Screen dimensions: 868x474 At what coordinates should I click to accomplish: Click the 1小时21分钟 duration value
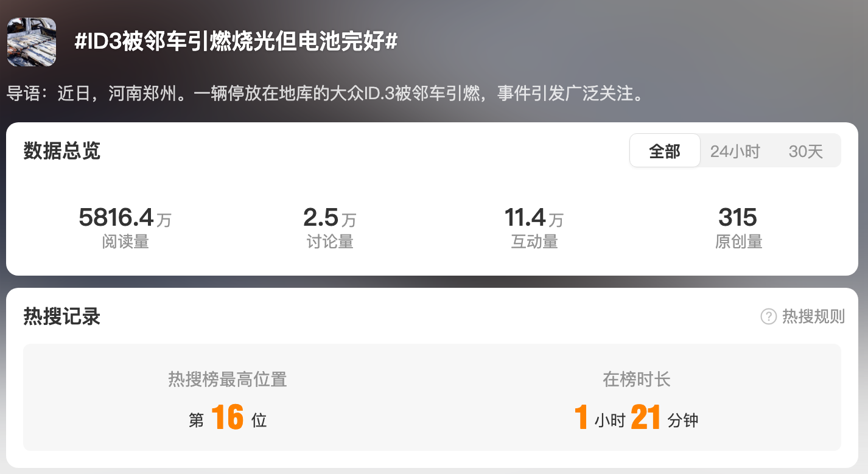(637, 419)
